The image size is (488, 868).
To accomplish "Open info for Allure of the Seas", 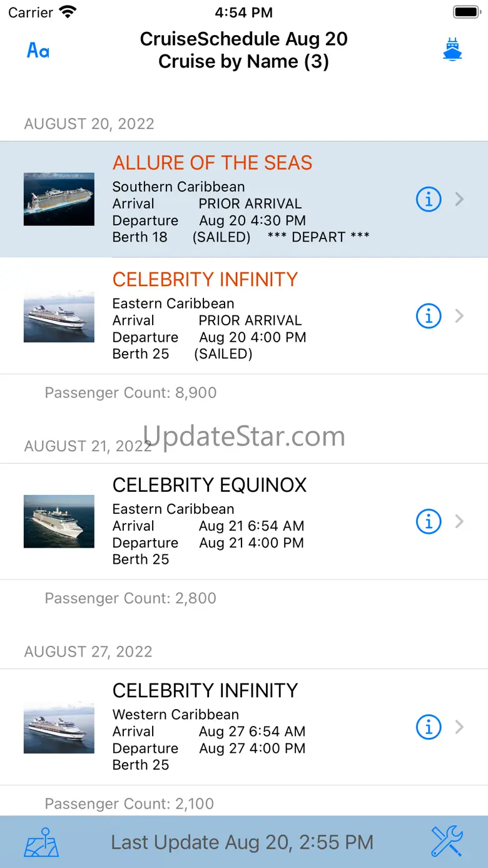I will pyautogui.click(x=429, y=200).
